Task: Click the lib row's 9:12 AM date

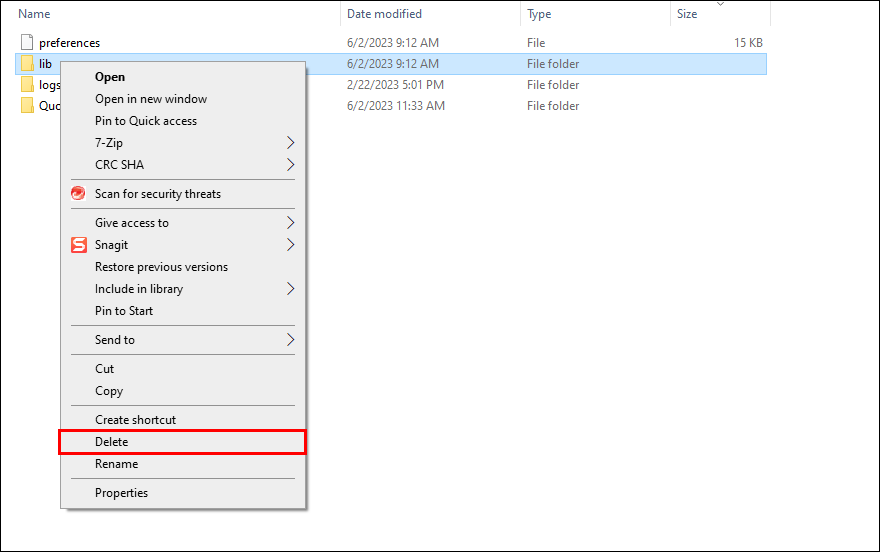Action: click(x=393, y=64)
